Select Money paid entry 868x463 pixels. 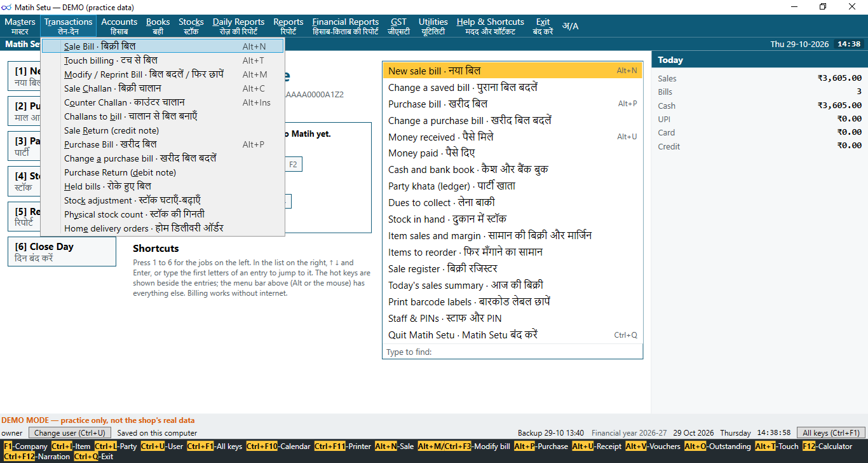click(x=513, y=153)
